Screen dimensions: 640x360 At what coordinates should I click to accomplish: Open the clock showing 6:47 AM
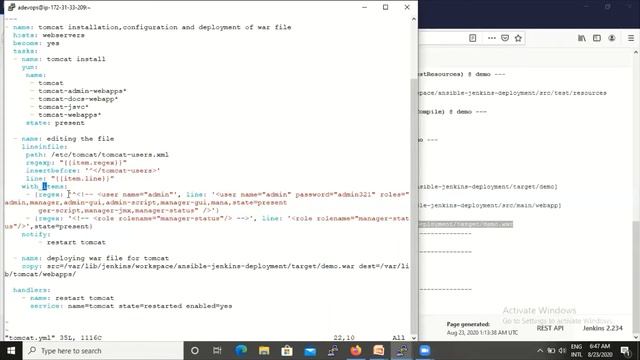click(600, 351)
